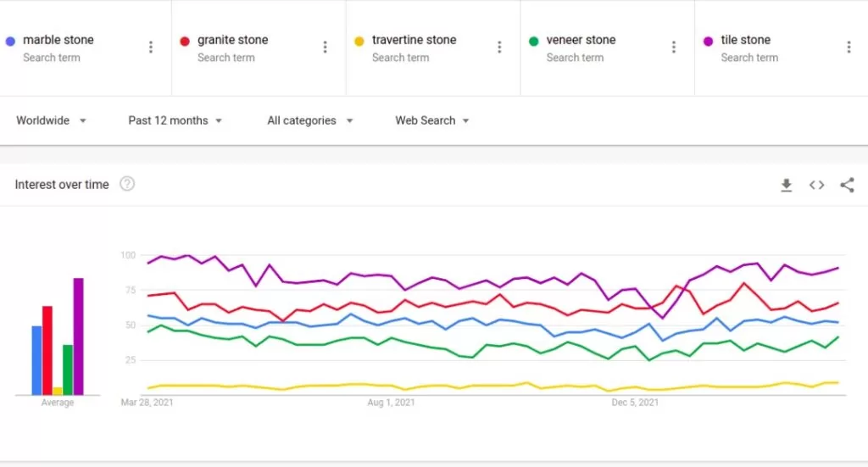Click the help icon beside Interest over time
868x467 pixels.
pos(127,184)
